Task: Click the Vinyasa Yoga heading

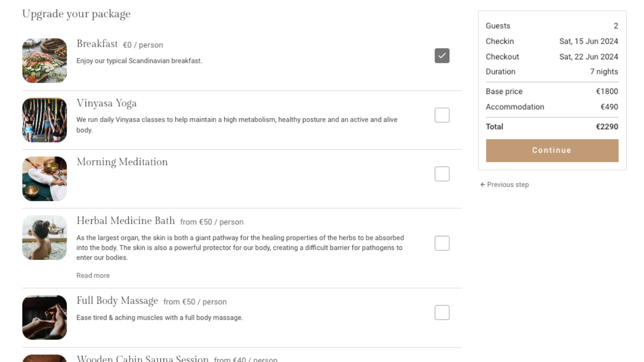Action: pos(107,104)
